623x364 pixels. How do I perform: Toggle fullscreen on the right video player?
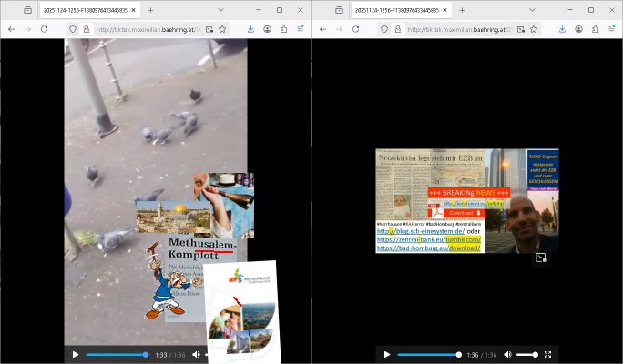(547, 354)
